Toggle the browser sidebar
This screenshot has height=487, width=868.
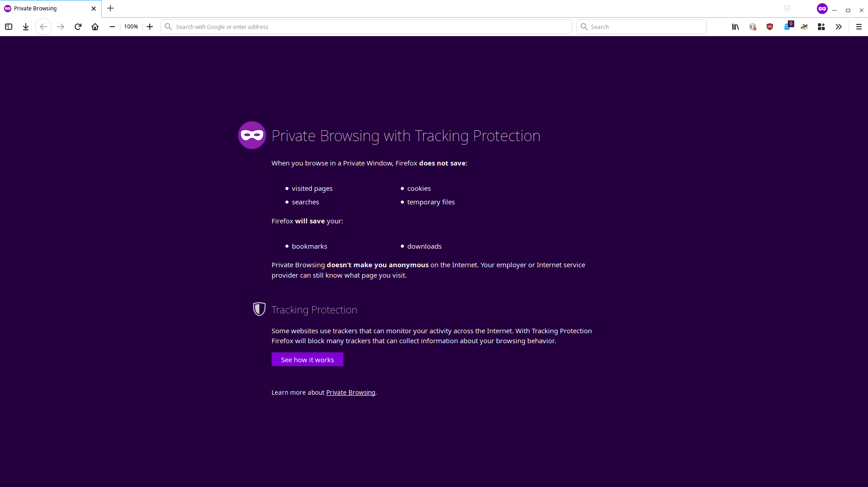click(8, 27)
